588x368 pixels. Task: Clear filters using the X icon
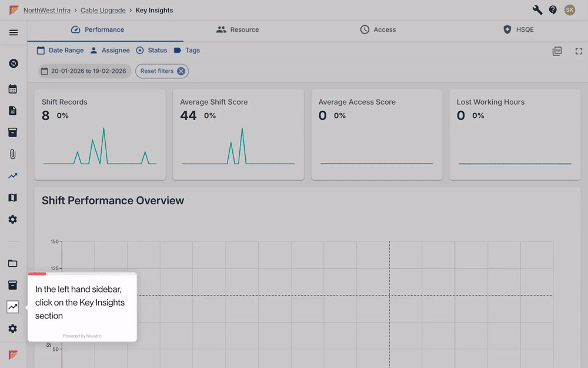181,71
